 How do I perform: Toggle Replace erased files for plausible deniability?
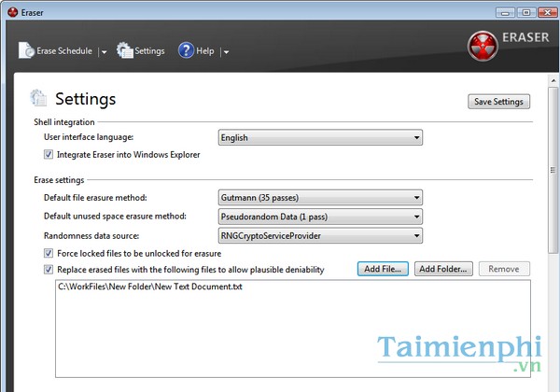49,270
